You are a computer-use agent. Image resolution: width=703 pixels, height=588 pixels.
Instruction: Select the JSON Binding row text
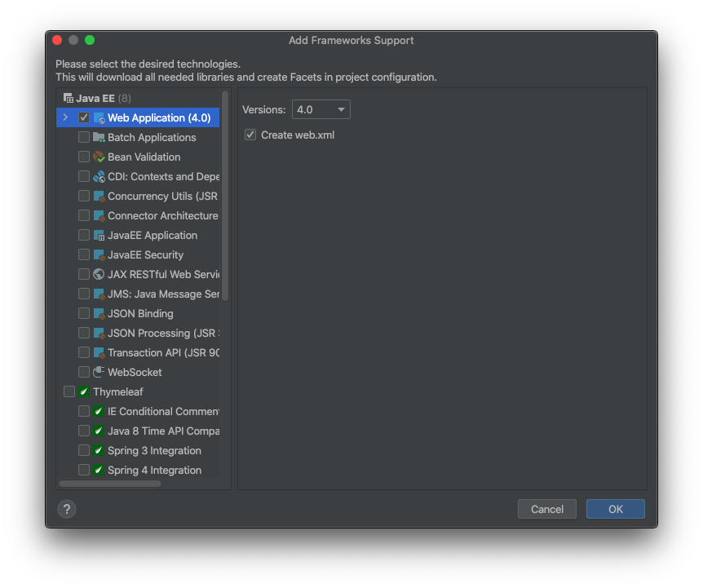(x=140, y=314)
